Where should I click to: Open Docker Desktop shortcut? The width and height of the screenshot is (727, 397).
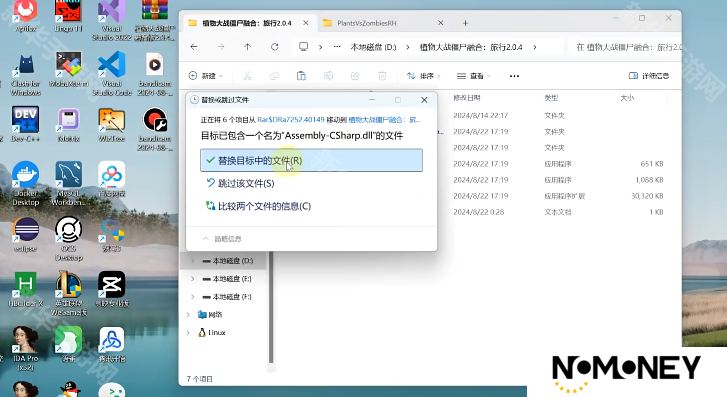click(26, 183)
